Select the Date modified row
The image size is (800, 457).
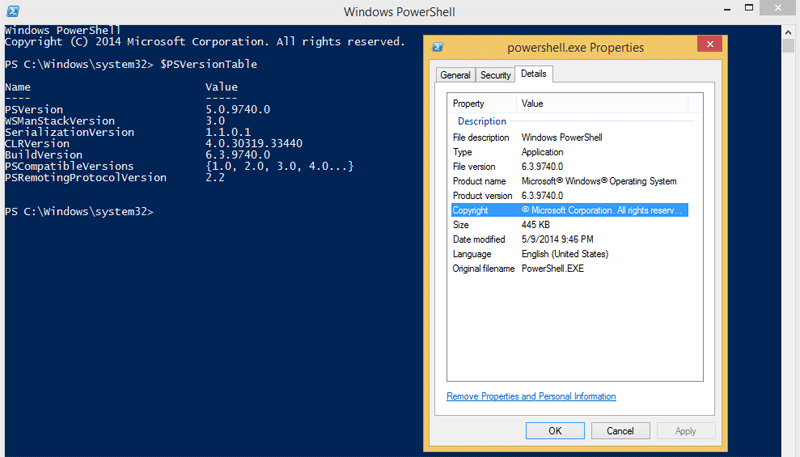(x=569, y=239)
